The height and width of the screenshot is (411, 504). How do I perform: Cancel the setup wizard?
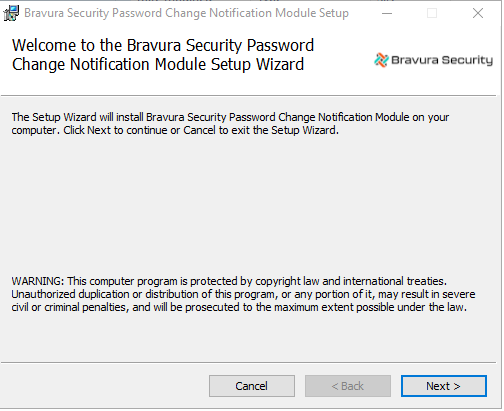[x=252, y=386]
